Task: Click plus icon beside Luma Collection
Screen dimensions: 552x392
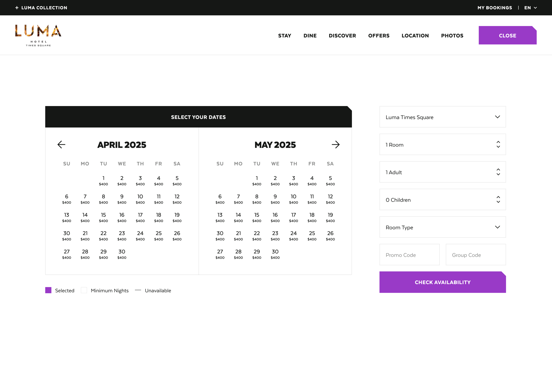Action: point(17,8)
